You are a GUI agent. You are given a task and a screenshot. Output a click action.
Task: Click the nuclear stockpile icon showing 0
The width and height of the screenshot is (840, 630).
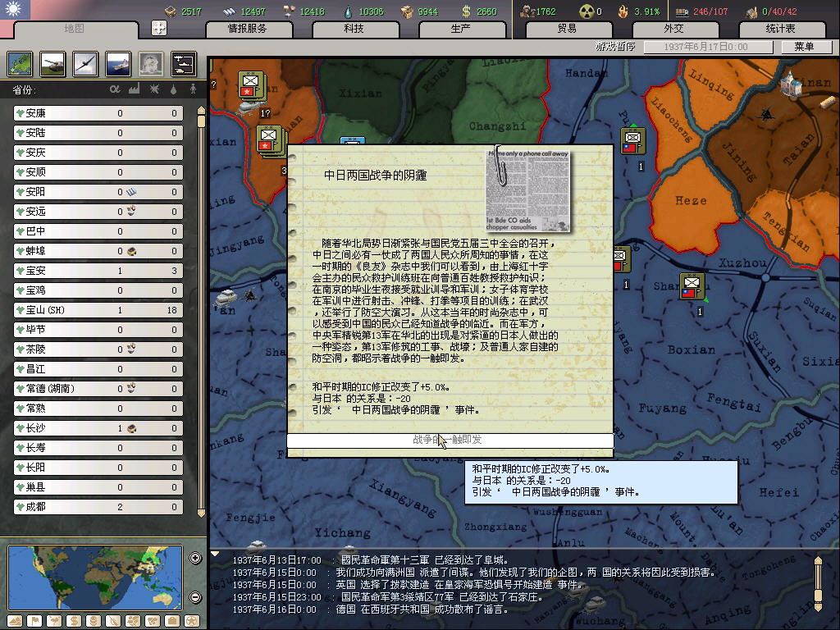coord(587,11)
